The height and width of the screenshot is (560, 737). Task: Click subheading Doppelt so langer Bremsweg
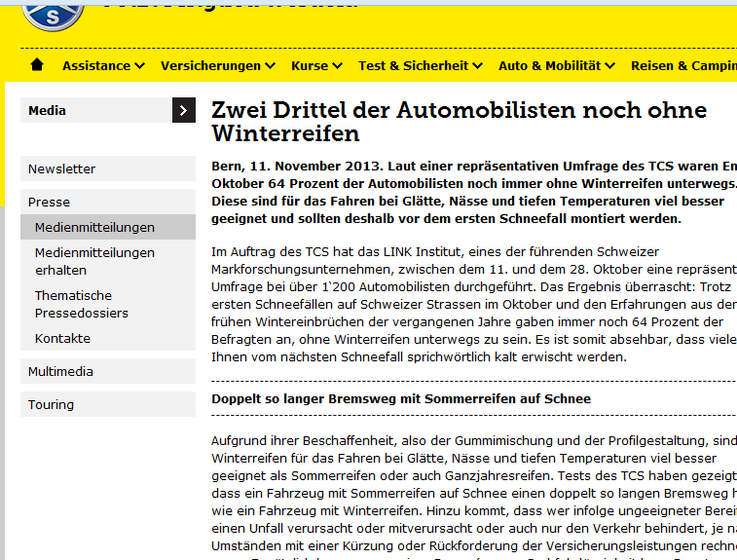point(401,398)
